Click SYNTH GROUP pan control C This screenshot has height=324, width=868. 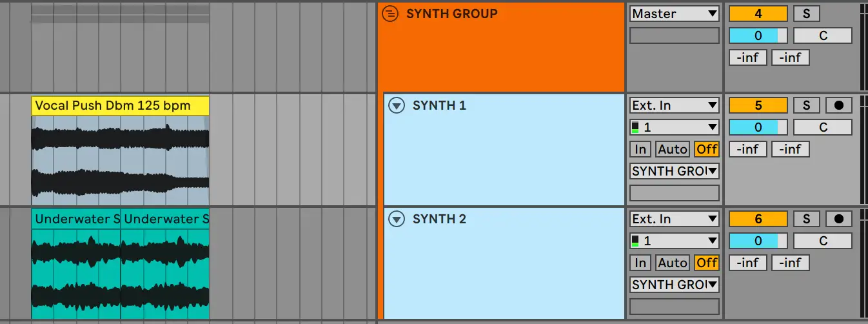tap(822, 36)
